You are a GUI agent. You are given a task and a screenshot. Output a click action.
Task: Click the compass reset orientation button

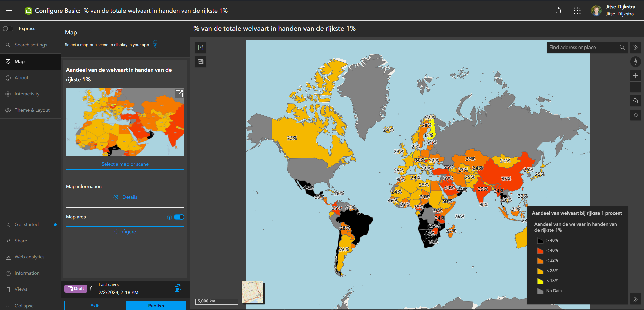click(x=636, y=62)
